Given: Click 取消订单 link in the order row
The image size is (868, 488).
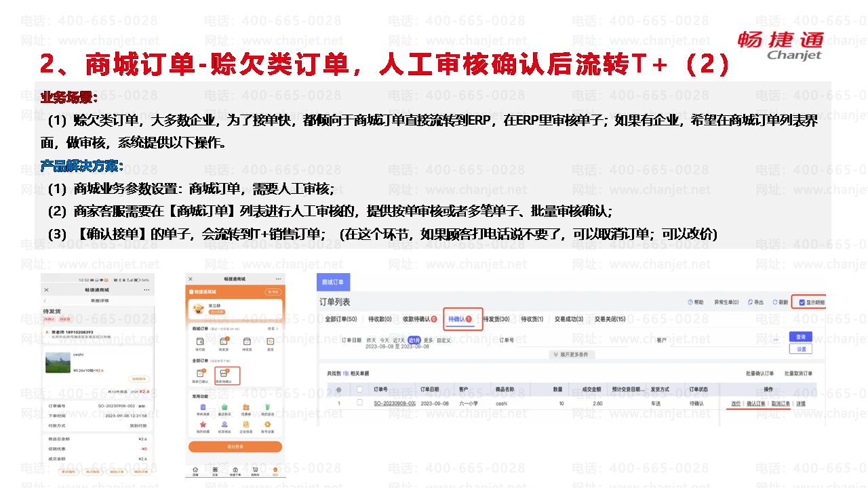Looking at the screenshot, I should (x=781, y=403).
